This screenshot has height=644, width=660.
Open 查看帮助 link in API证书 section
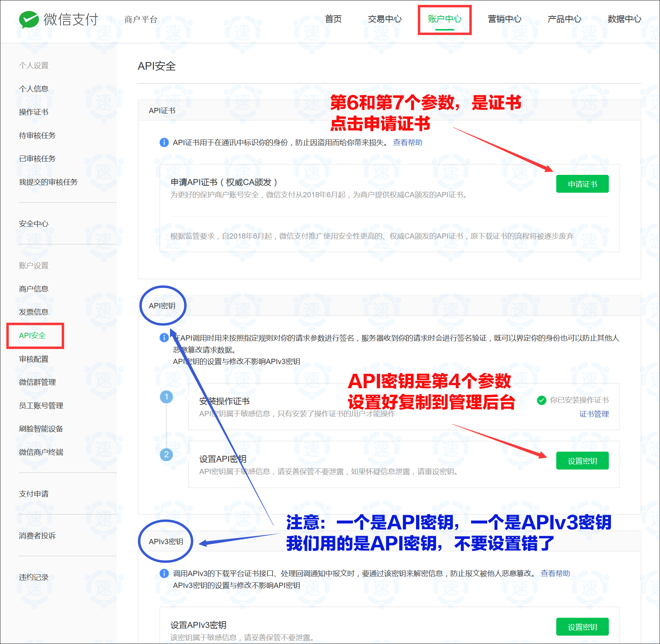[x=408, y=143]
